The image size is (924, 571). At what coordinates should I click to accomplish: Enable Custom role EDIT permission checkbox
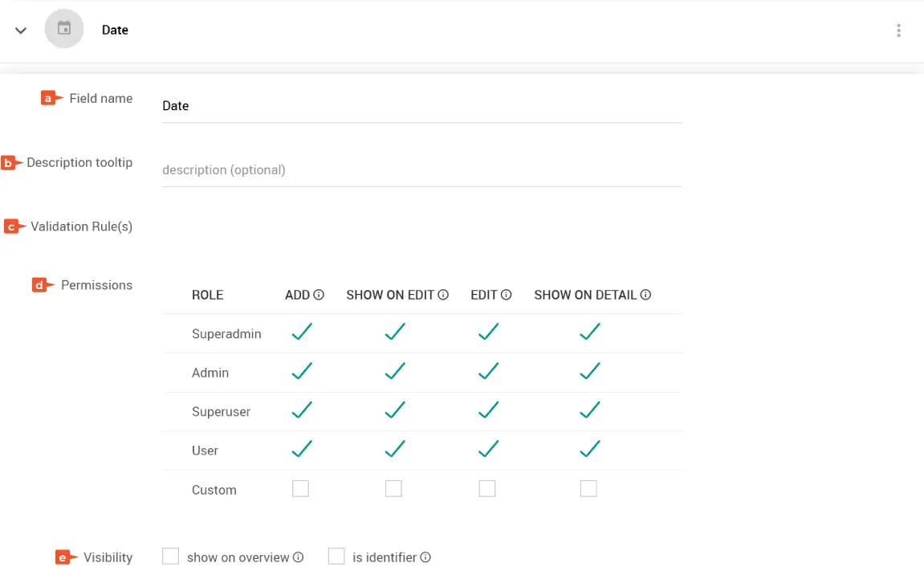[x=487, y=488]
